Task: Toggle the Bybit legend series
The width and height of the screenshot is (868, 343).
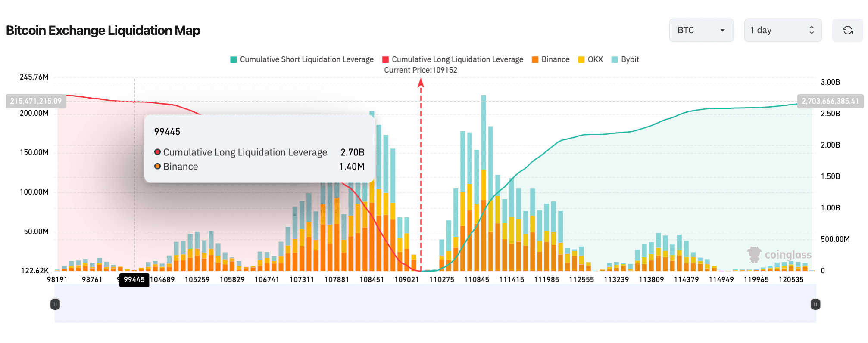Action: click(625, 59)
